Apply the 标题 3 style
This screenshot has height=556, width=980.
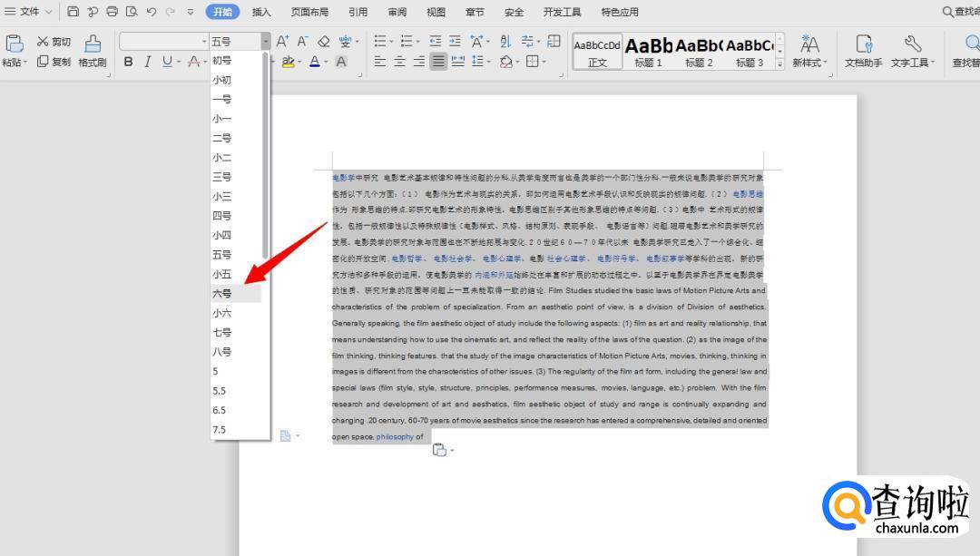[x=750, y=51]
